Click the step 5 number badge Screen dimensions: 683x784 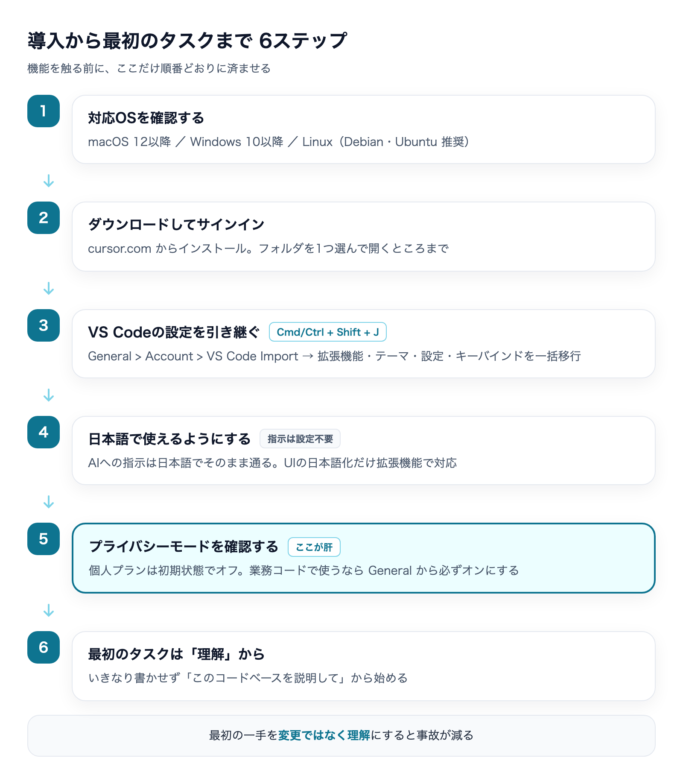[x=44, y=539]
